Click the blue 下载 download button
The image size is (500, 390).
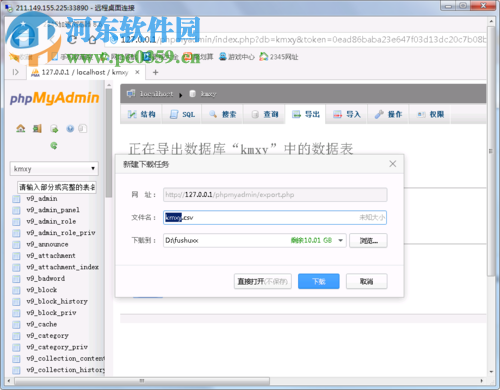click(x=319, y=281)
